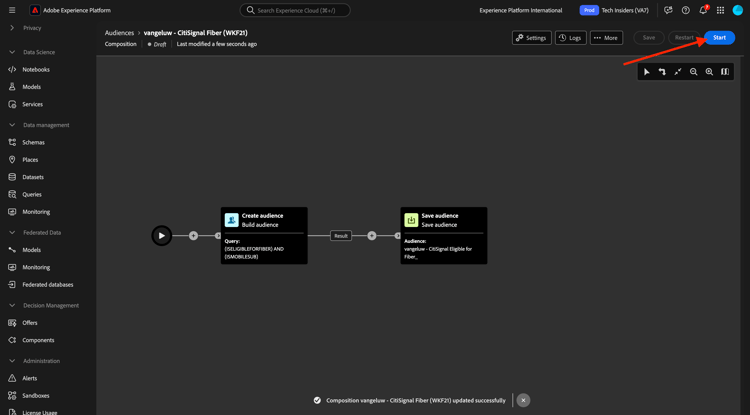Open Offers in Decision Management
This screenshot has width=750, height=415.
29,323
